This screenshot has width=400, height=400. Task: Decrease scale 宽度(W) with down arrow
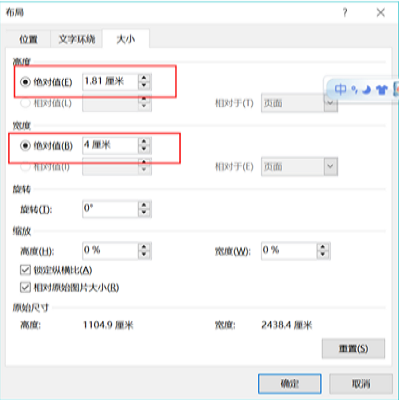tap(323, 255)
